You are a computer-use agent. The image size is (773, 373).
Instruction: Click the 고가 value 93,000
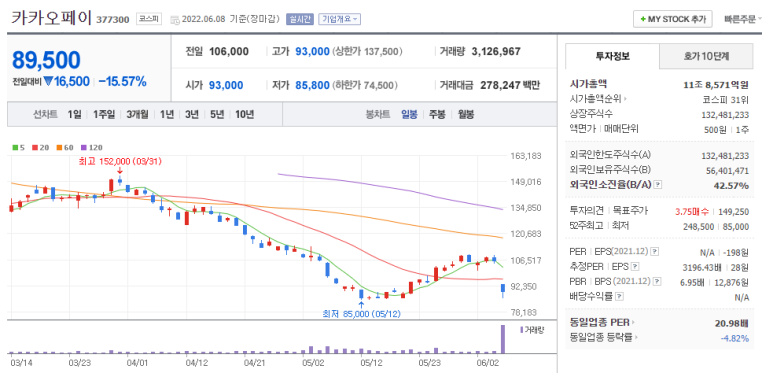point(313,51)
